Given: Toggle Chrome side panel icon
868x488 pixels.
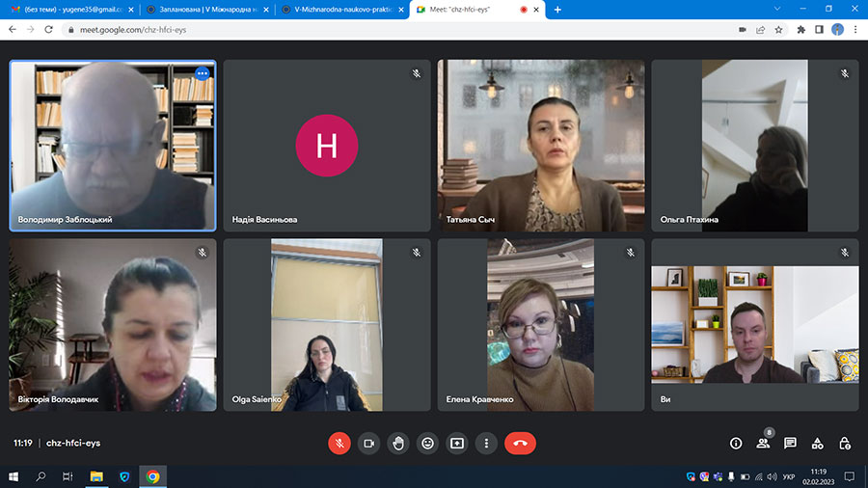Looking at the screenshot, I should (x=819, y=29).
